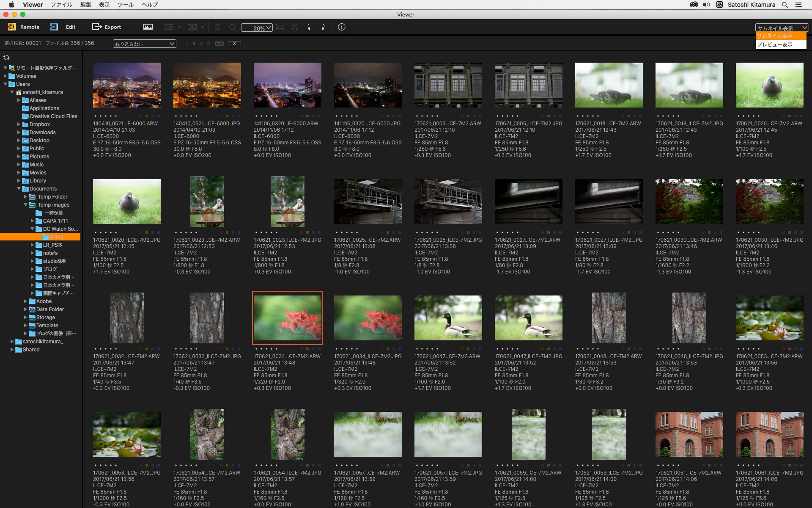The height and width of the screenshot is (508, 812).
Task: Toggle the red label filter
Action: [187, 44]
